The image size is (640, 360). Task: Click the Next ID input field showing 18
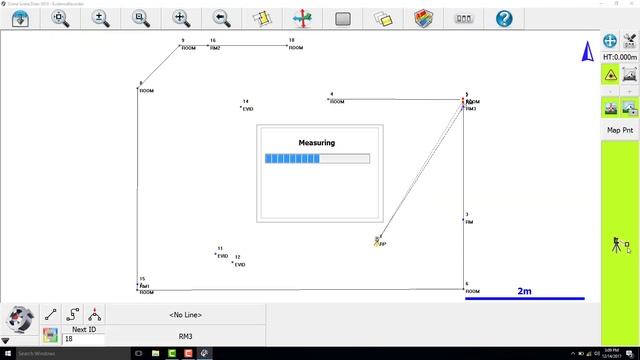click(x=83, y=339)
